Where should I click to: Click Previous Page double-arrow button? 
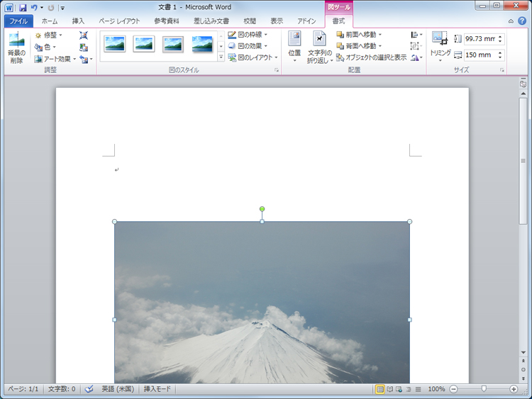click(523, 361)
